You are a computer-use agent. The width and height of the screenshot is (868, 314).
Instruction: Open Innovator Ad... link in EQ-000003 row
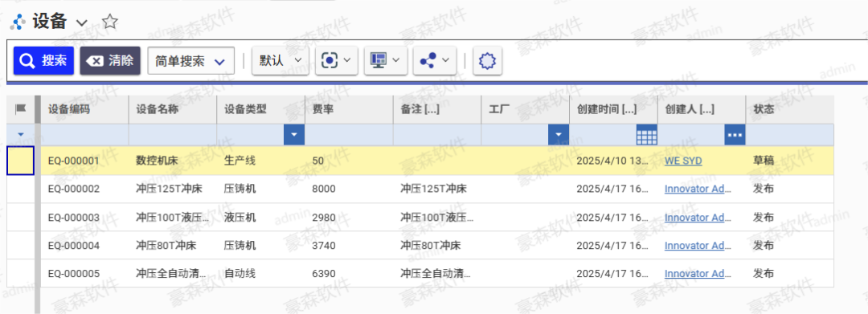tap(698, 218)
